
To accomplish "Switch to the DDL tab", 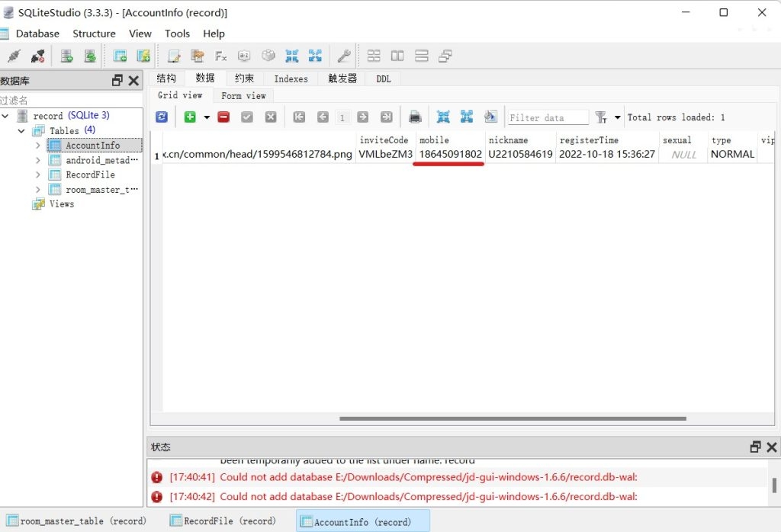I will point(383,79).
